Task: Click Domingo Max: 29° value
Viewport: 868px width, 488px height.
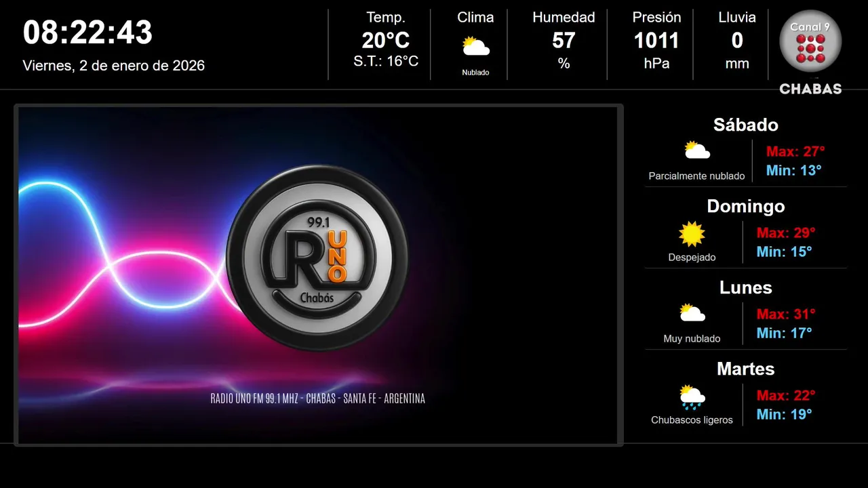Action: click(x=786, y=233)
